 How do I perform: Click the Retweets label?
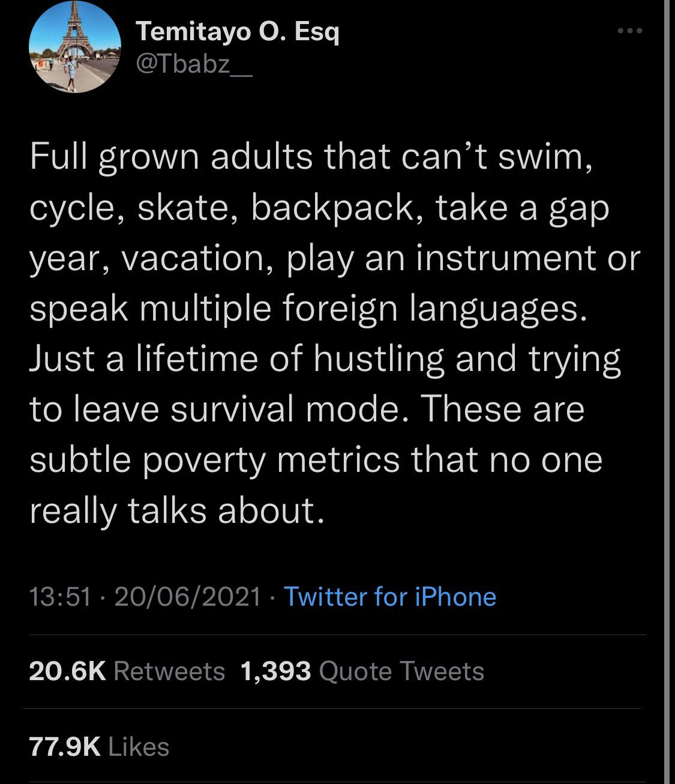[x=170, y=671]
